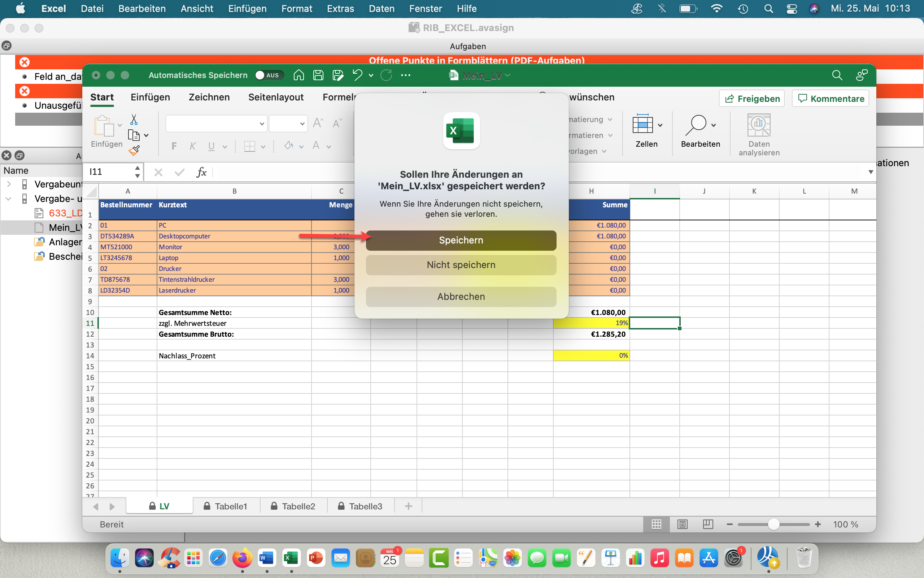Select the Tabelle2 sheet tab
Viewport: 924px width, 578px height.
coord(293,506)
